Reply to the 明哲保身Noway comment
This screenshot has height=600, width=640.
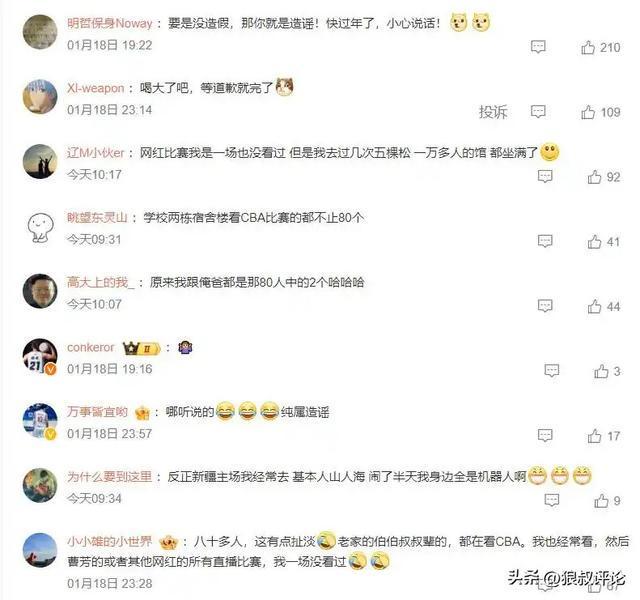pos(538,47)
